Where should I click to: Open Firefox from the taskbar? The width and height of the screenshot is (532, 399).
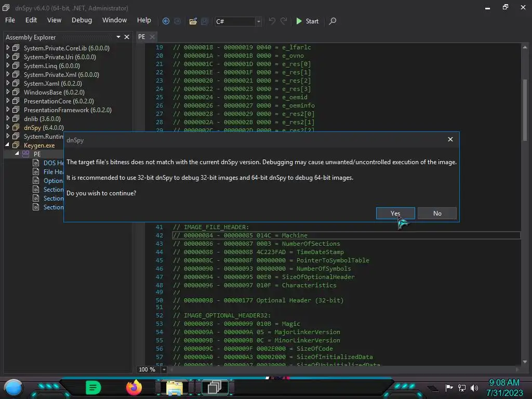[x=134, y=387]
